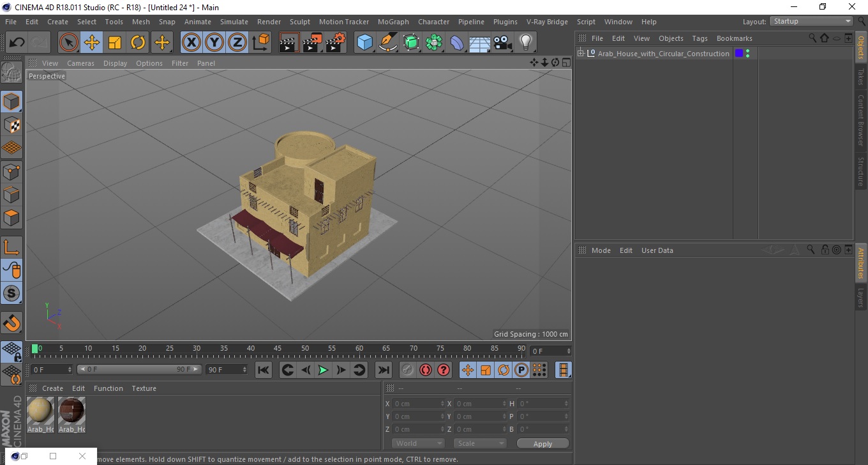Switch to Texture mode icon

coord(11,125)
